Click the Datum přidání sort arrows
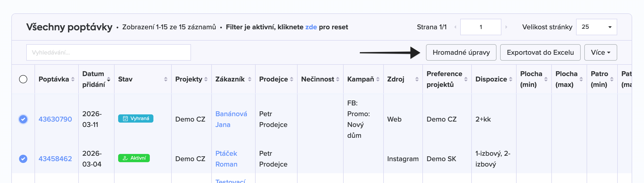Screen dimensions: 644x183 coord(109,79)
